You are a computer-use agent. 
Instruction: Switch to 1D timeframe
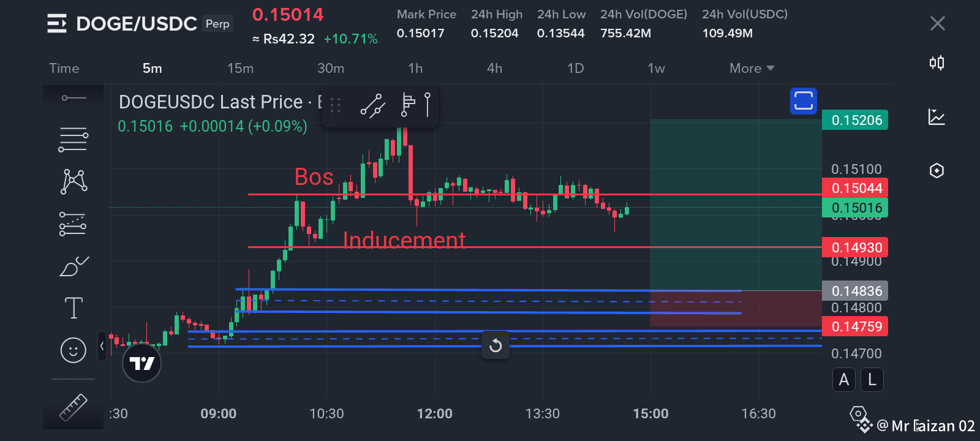[576, 69]
